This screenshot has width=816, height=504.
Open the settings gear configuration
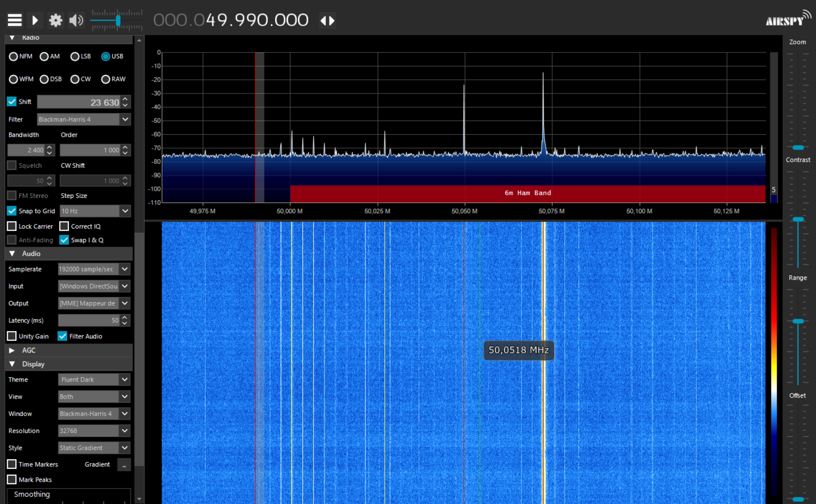pos(55,20)
